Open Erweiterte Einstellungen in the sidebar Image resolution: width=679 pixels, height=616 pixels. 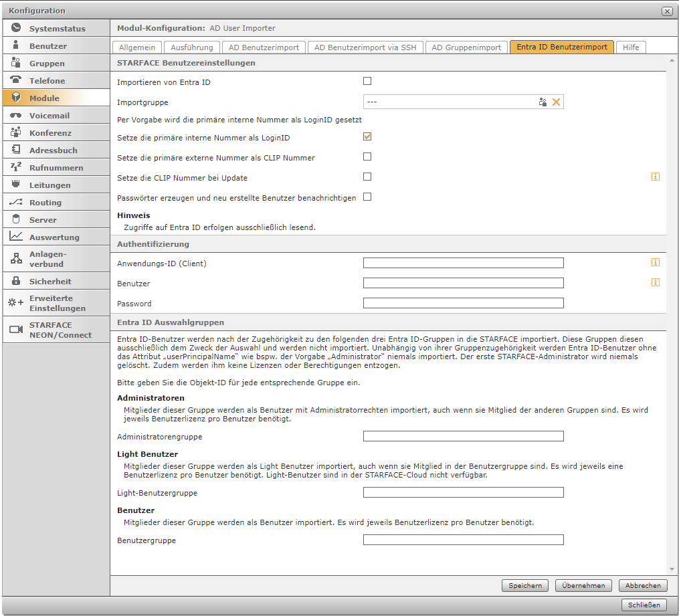56,303
